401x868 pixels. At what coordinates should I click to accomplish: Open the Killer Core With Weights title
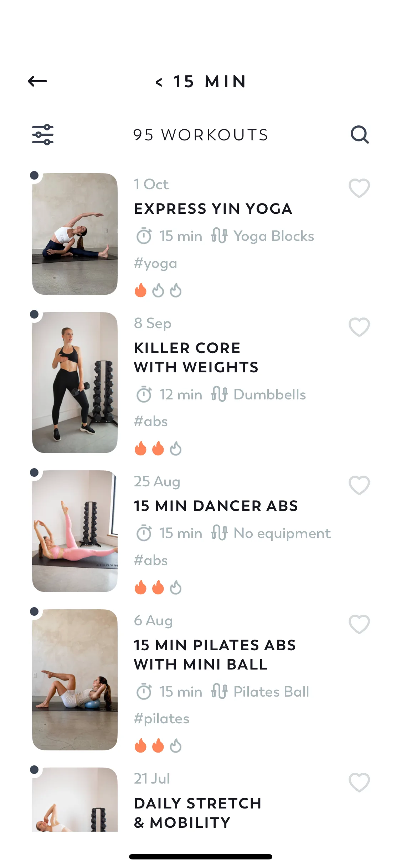[196, 357]
